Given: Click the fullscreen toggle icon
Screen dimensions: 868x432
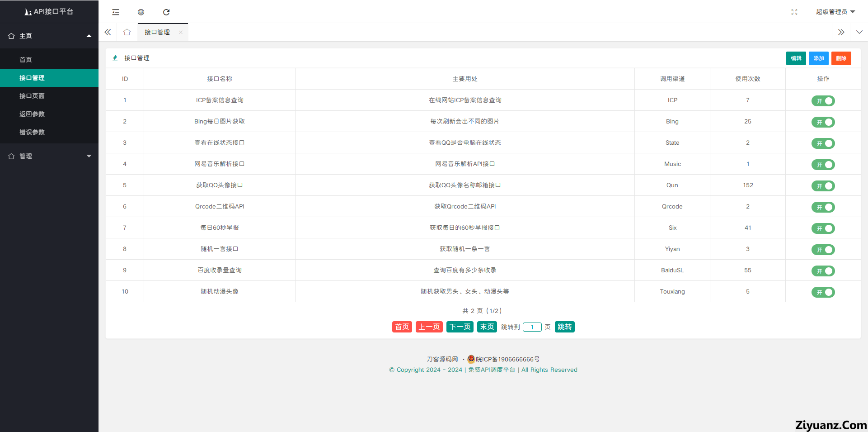Looking at the screenshot, I should point(794,12).
